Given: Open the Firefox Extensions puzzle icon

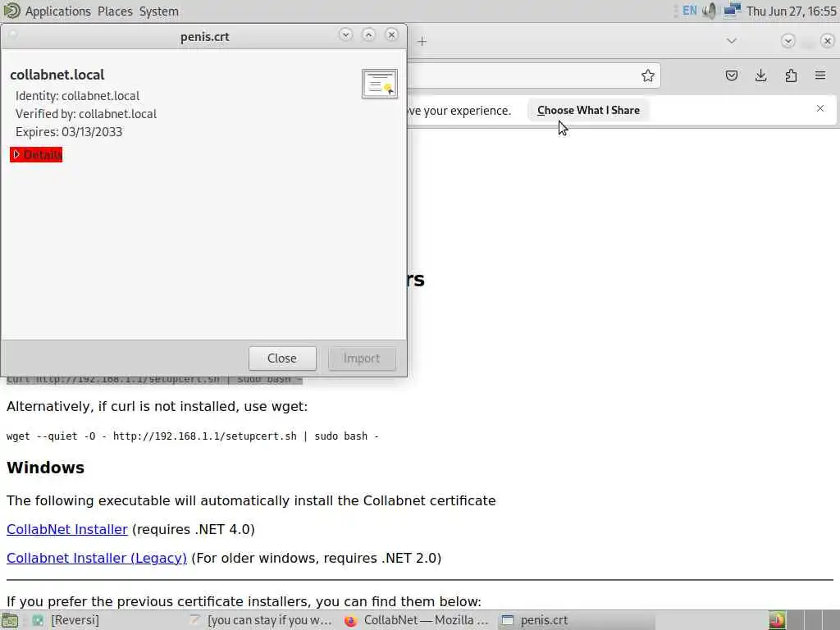Looking at the screenshot, I should [x=791, y=75].
